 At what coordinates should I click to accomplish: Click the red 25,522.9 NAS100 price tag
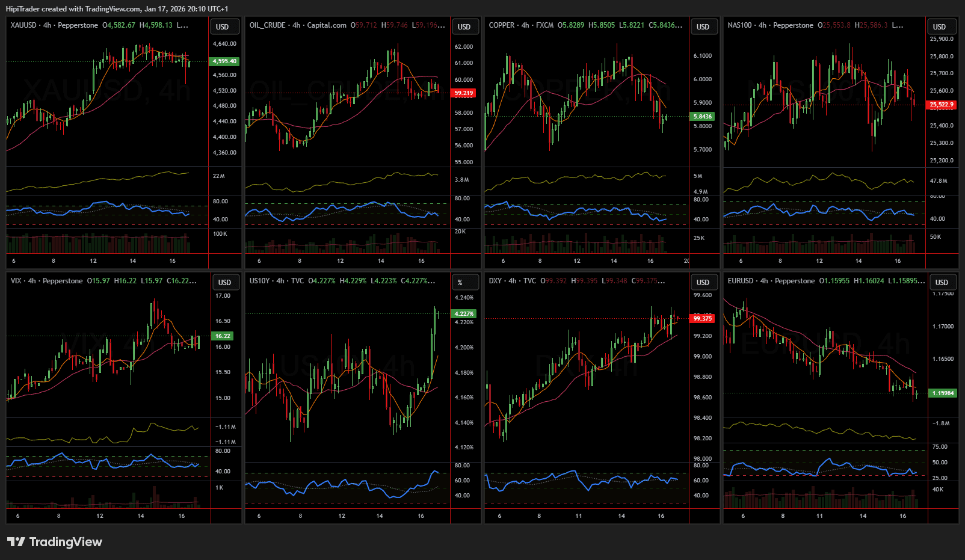pos(942,105)
